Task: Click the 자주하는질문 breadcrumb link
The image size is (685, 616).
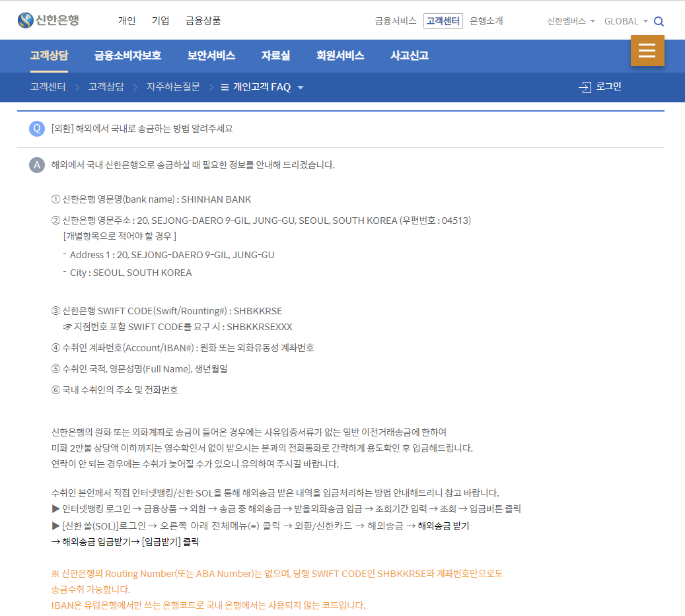Action: click(x=173, y=87)
